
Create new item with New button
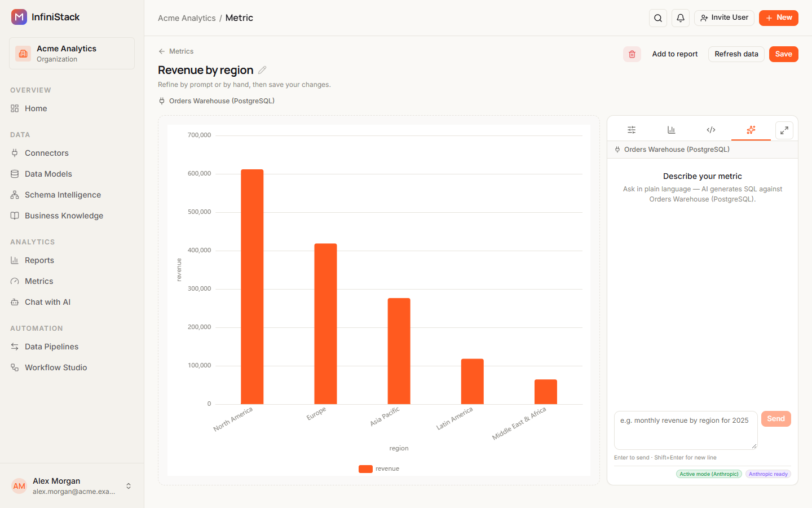(778, 18)
